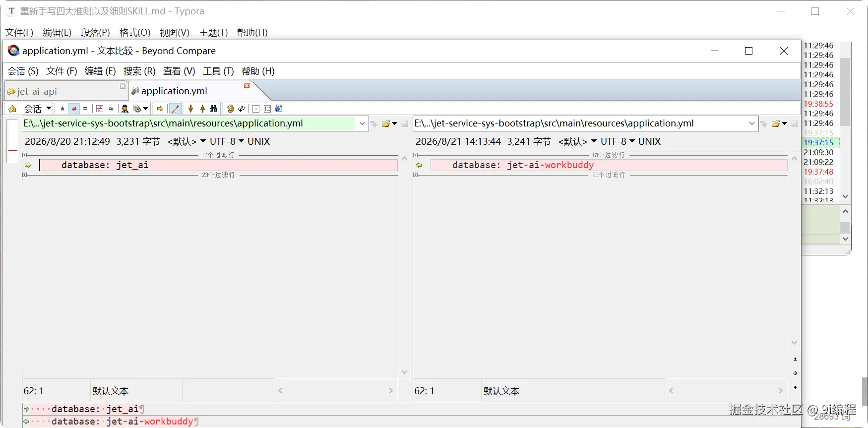Toggle the show same (=) filter

click(85, 109)
